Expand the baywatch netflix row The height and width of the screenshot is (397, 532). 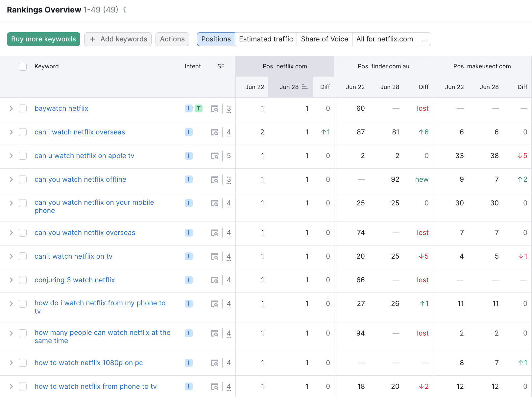(x=11, y=108)
